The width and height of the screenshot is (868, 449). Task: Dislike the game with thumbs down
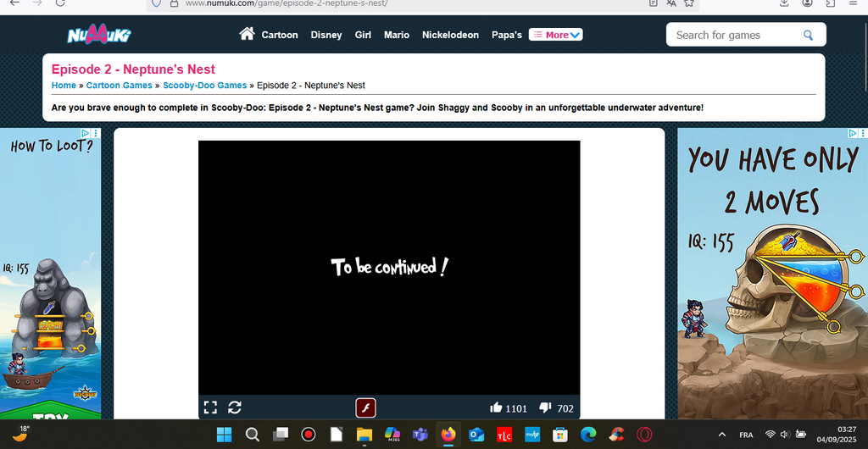(x=546, y=407)
